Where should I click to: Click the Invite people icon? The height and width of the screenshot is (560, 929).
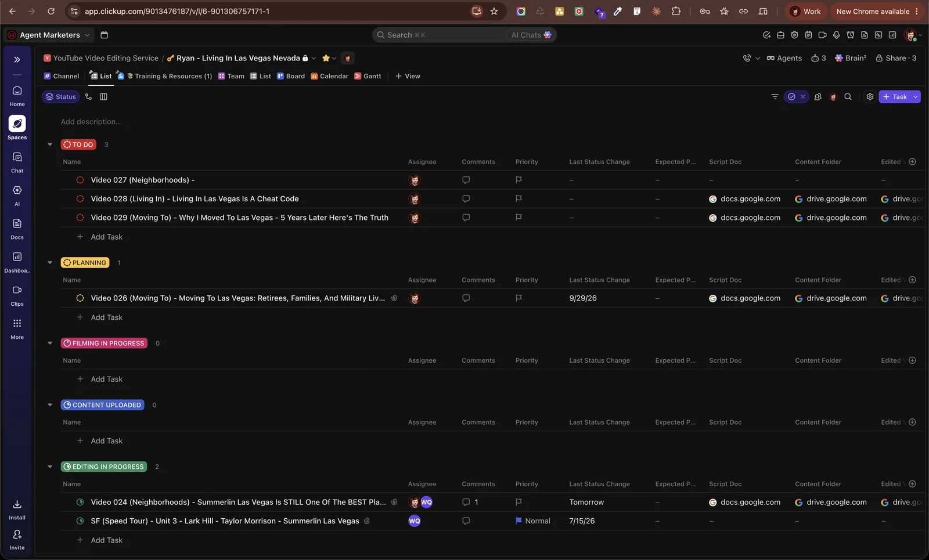17,534
